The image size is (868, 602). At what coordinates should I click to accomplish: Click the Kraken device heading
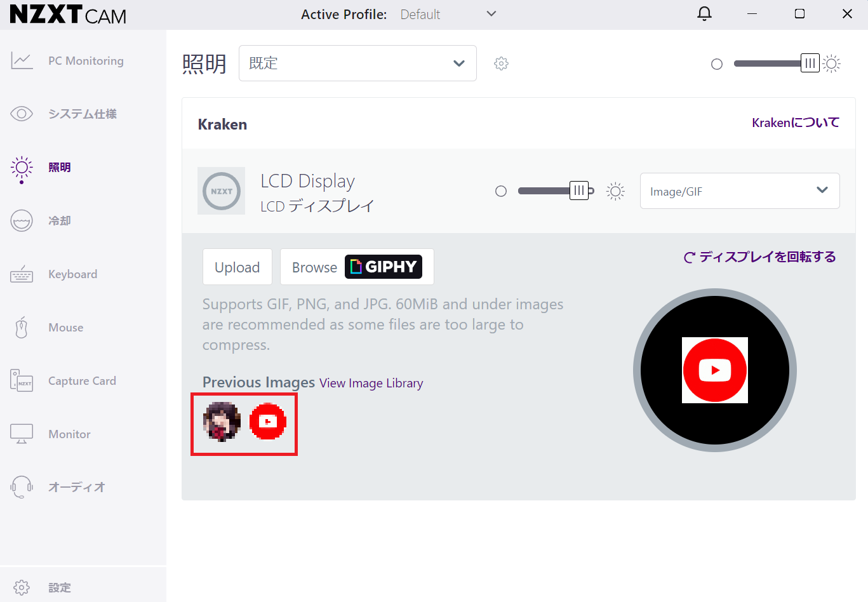(x=222, y=124)
